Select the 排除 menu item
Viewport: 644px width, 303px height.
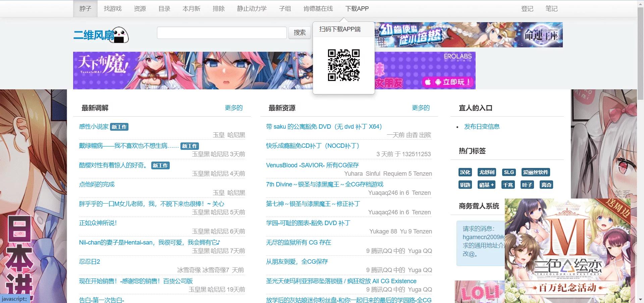coord(219,9)
